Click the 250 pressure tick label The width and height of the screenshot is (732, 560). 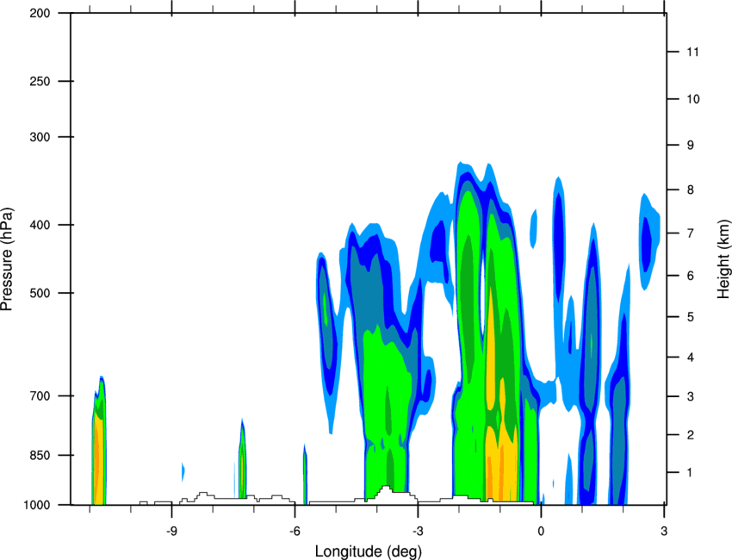(40, 81)
